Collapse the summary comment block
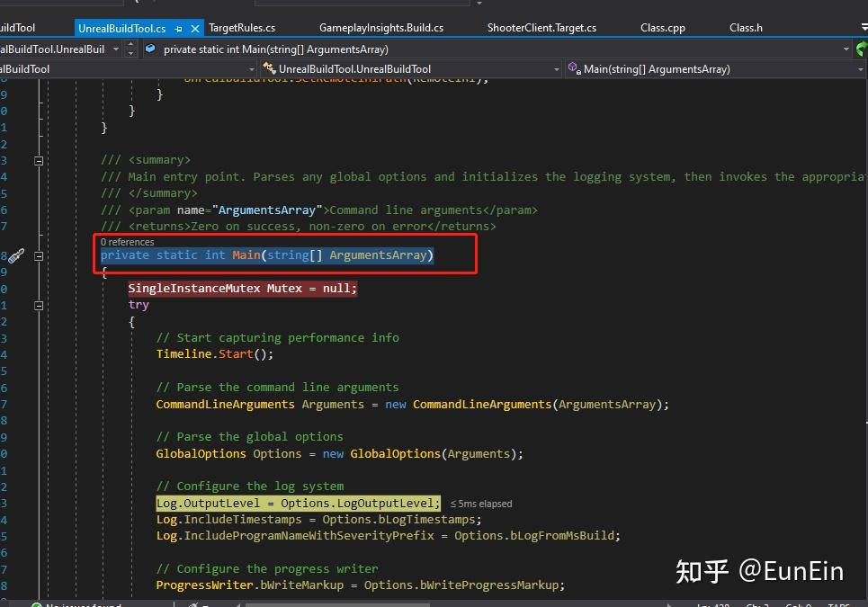Image resolution: width=868 pixels, height=607 pixels. click(x=39, y=161)
